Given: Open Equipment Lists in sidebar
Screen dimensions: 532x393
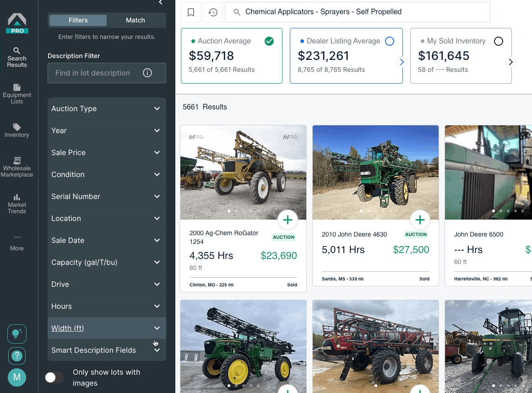Looking at the screenshot, I should pyautogui.click(x=17, y=94).
